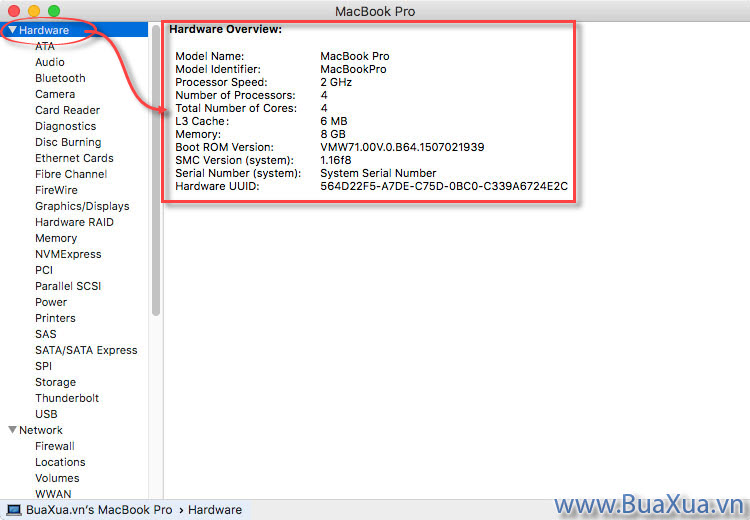This screenshot has width=750, height=520.
Task: Open the Bluetooth section
Action: 60,78
